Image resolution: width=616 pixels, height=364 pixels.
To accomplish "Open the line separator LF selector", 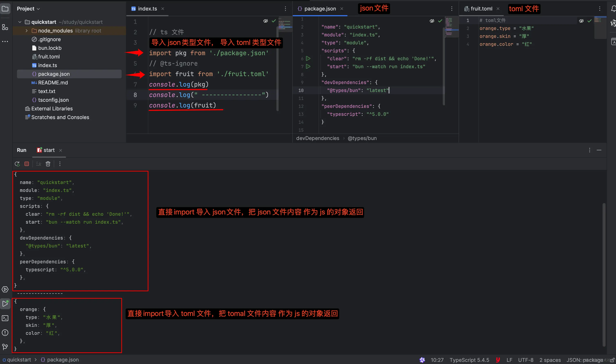I will (510, 360).
